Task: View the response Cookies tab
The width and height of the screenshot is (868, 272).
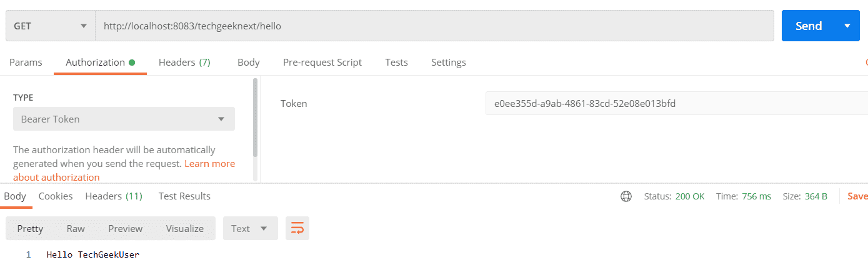Action: point(56,196)
